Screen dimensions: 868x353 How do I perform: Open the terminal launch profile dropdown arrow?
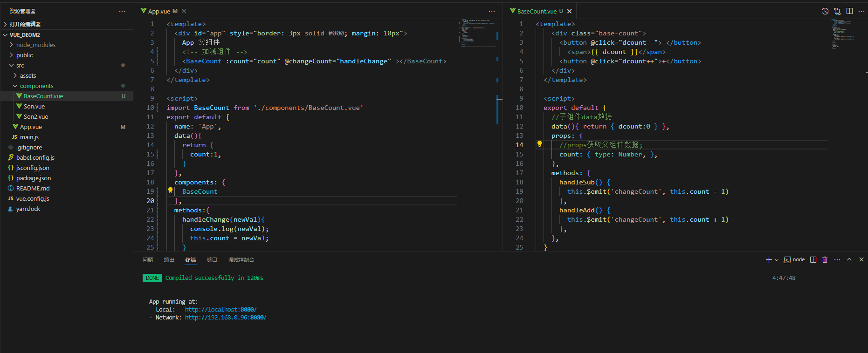click(x=777, y=260)
